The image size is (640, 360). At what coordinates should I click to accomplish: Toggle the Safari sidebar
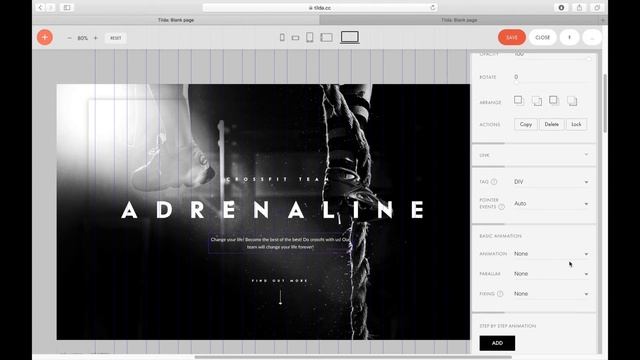[67, 7]
